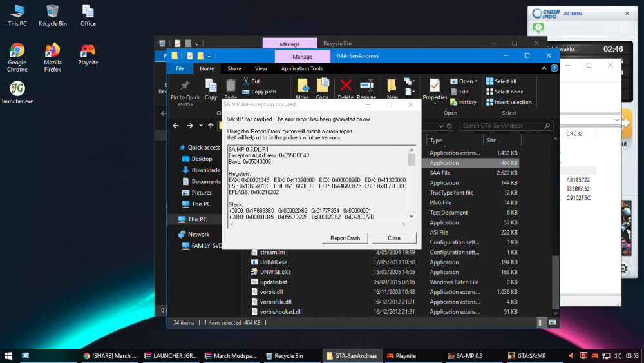Image resolution: width=644 pixels, height=363 pixels.
Task: Select Network in navigation pane
Action: 194,234
